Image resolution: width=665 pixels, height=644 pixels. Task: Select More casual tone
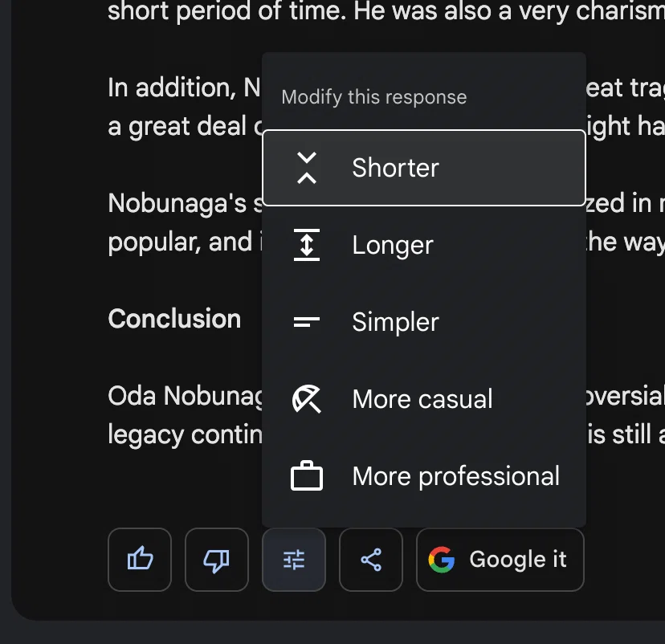[424, 399]
